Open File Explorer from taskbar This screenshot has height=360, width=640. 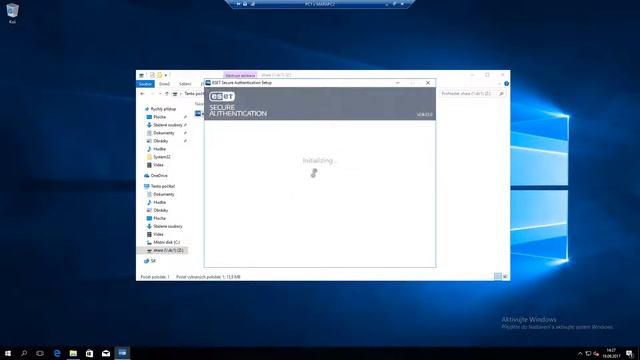[x=73, y=353]
